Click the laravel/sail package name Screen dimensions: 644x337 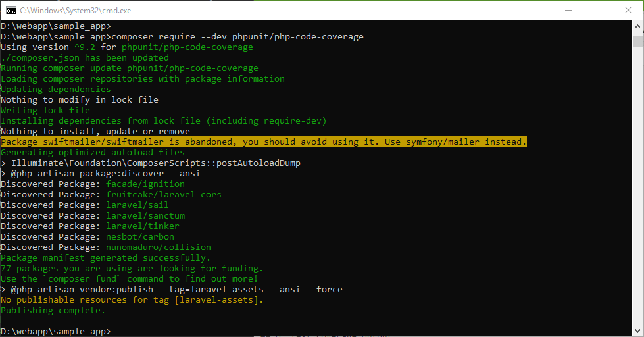click(x=137, y=205)
